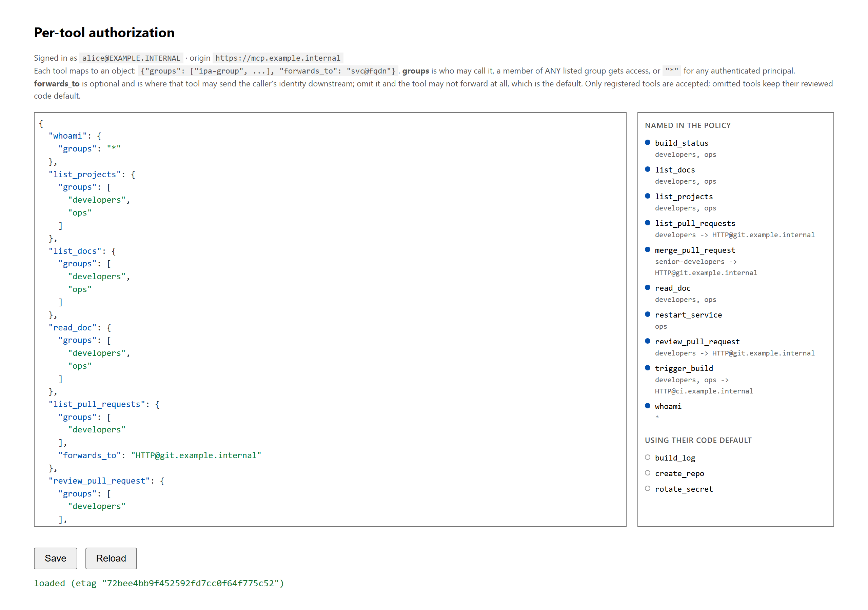The height and width of the screenshot is (610, 868).
Task: Click the hollow bullet next to build_log
Action: click(648, 458)
